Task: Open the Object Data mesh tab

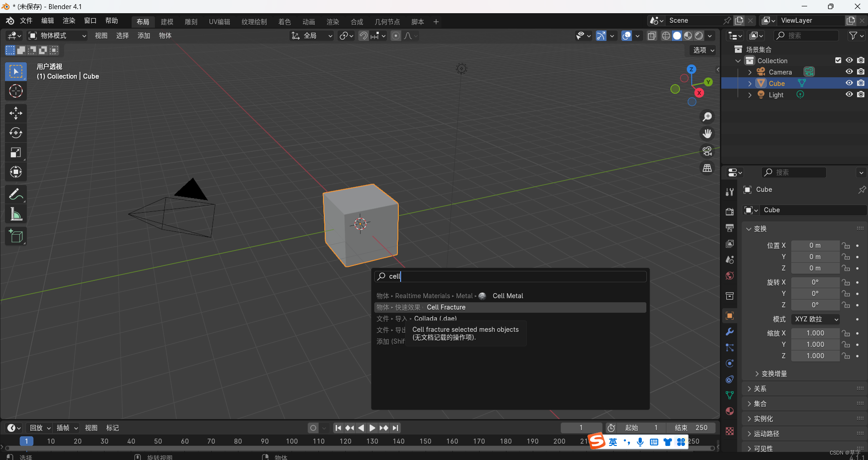Action: click(x=729, y=395)
